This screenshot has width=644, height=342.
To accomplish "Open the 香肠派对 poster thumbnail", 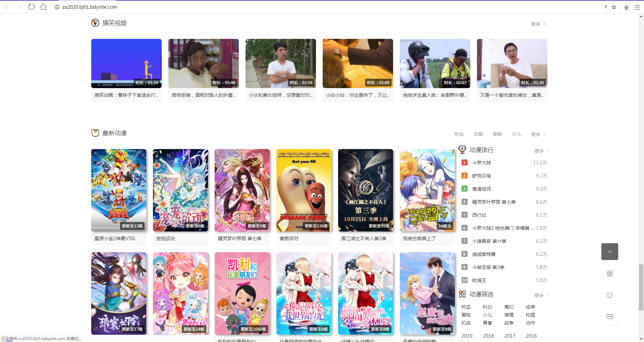I will tap(304, 190).
